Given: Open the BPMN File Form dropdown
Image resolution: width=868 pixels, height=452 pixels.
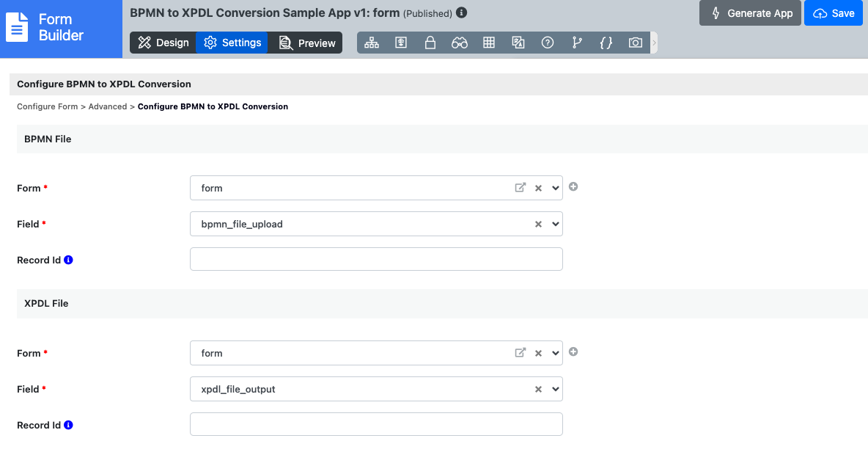Looking at the screenshot, I should click(x=555, y=188).
